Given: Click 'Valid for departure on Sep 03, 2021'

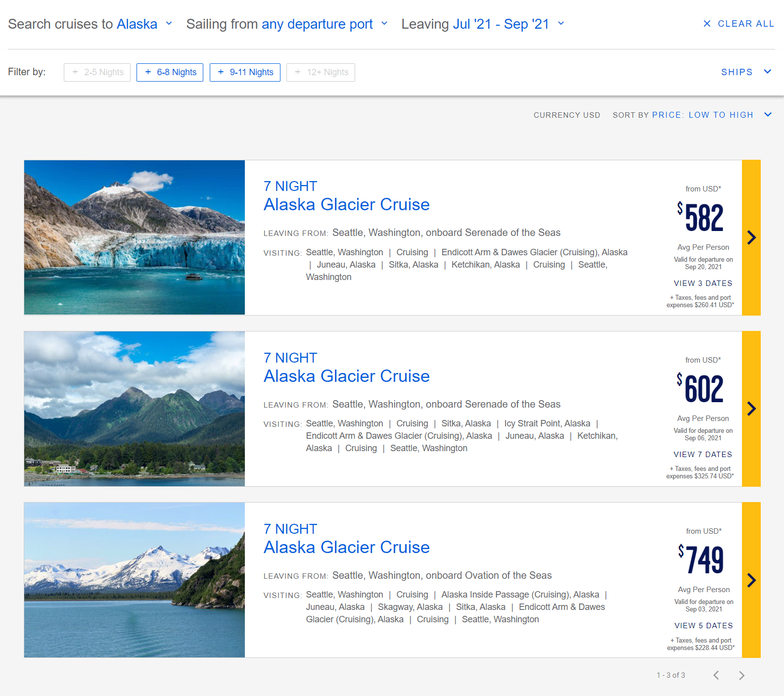Looking at the screenshot, I should [x=704, y=605].
